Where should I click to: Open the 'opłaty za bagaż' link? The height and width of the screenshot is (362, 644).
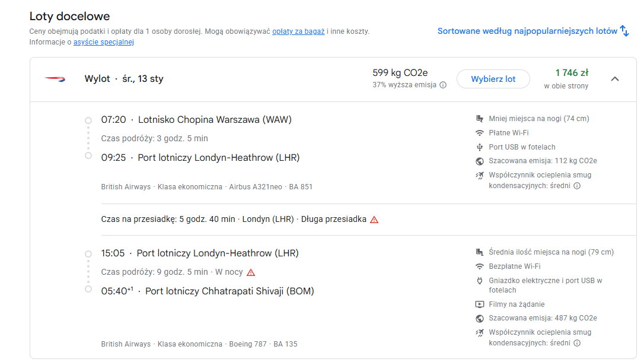(x=298, y=31)
